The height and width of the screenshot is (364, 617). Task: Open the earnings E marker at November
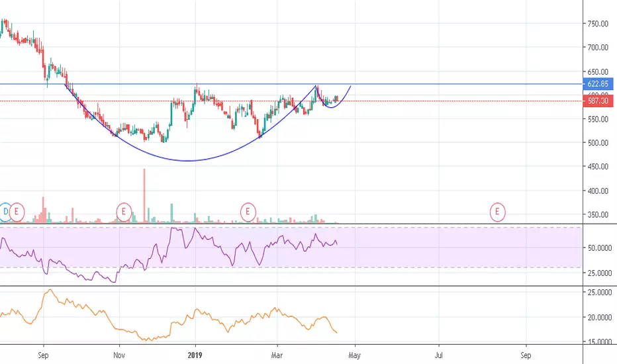point(124,212)
